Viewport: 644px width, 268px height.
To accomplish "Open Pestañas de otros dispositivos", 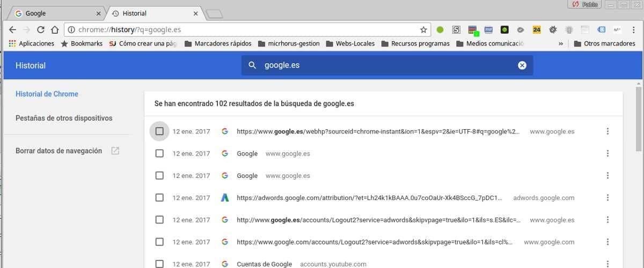I will 64,118.
